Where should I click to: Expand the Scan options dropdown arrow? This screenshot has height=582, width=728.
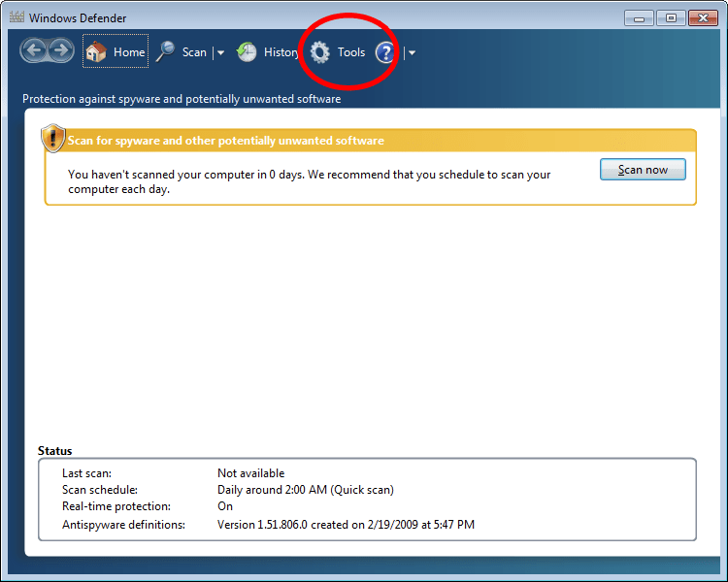[220, 52]
